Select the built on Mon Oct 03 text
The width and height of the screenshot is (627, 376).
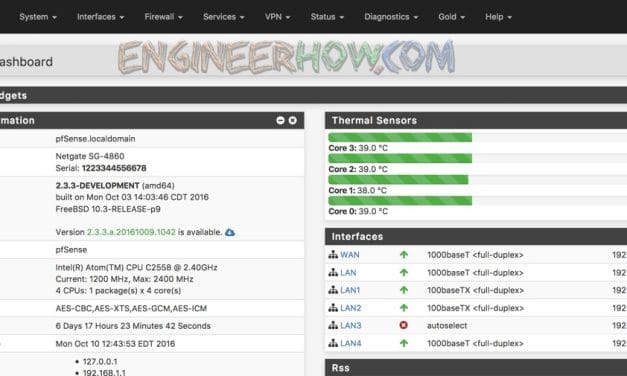pos(132,197)
